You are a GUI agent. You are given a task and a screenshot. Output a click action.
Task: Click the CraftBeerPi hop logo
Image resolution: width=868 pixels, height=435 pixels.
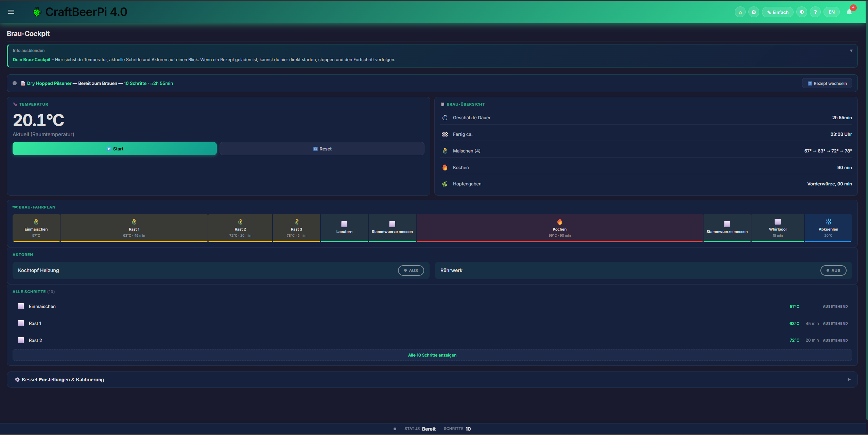(37, 12)
